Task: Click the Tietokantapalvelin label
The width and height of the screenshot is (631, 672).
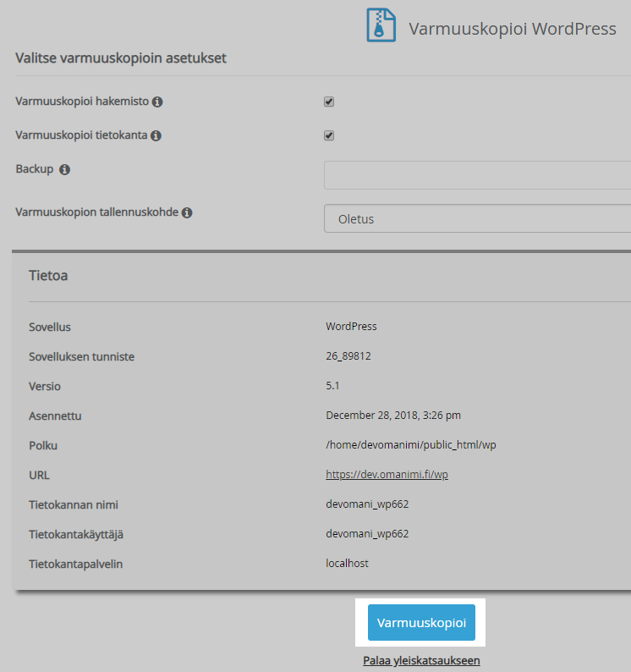Action: click(x=76, y=564)
